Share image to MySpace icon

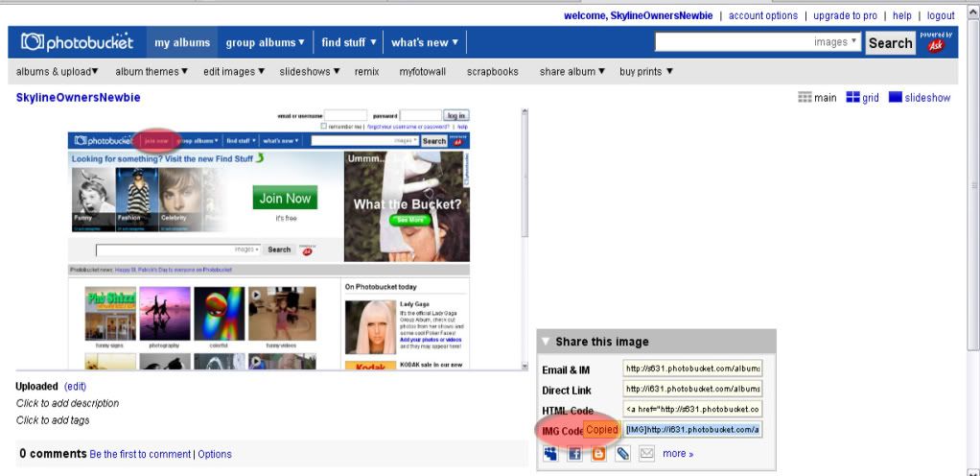click(x=550, y=454)
